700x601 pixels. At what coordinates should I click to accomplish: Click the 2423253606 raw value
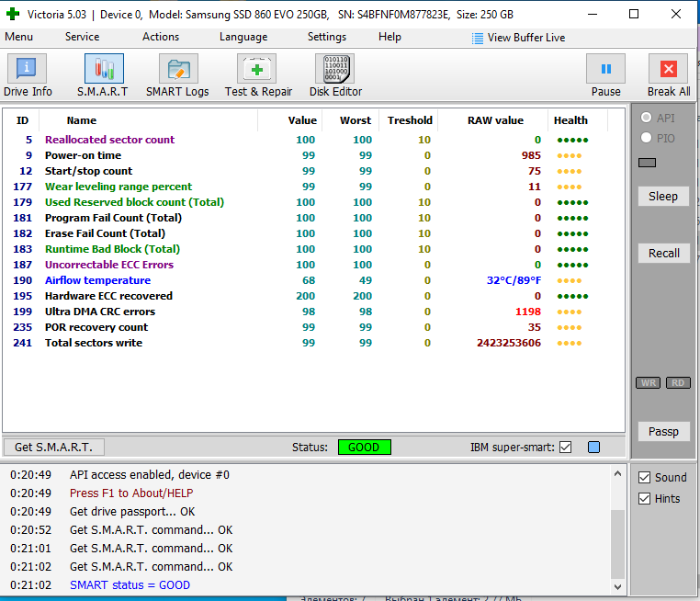[x=509, y=343]
